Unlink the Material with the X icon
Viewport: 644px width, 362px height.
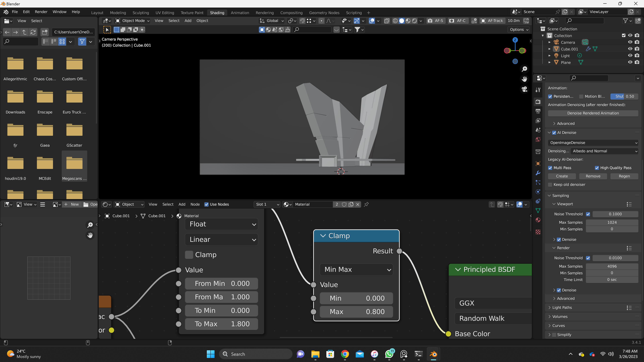[x=358, y=204]
